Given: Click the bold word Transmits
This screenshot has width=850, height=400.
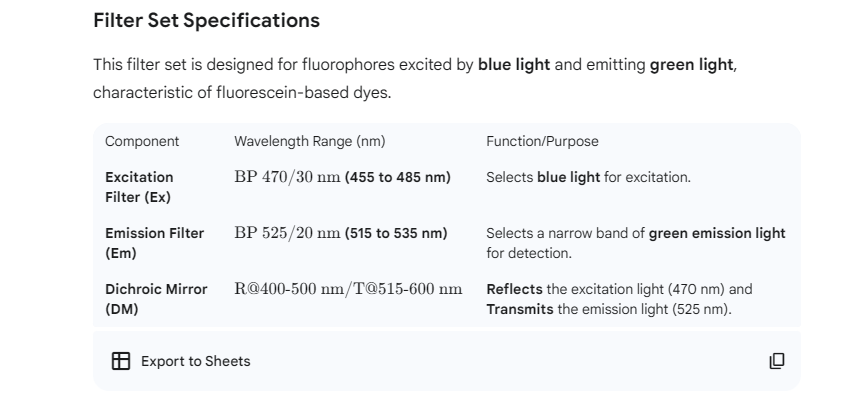Looking at the screenshot, I should (x=520, y=309).
